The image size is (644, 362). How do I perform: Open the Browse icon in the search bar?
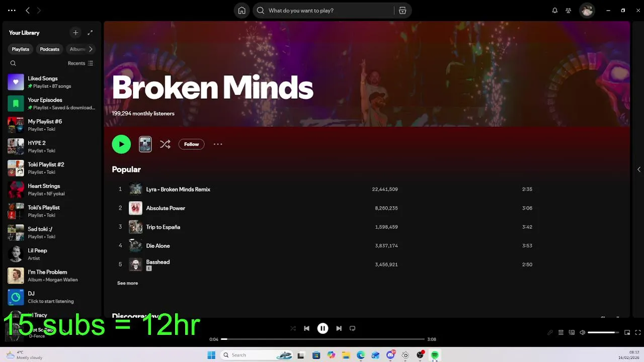point(403,11)
